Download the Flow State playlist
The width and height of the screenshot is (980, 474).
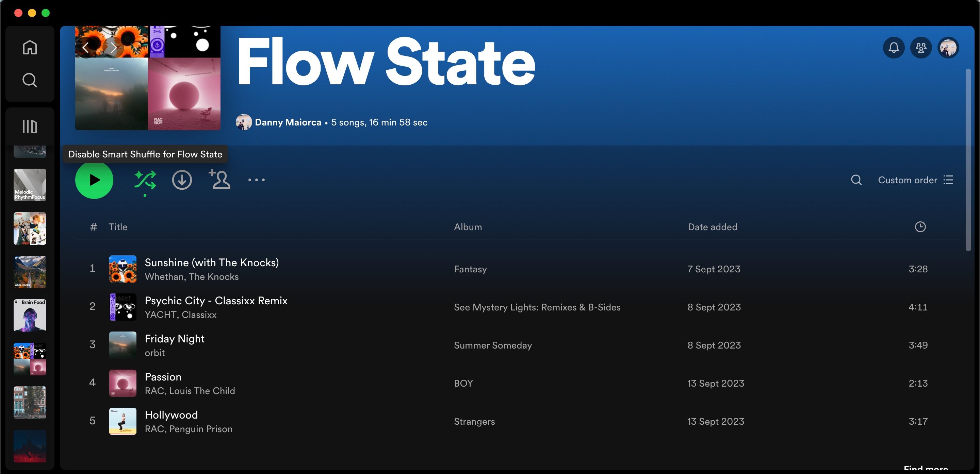[x=182, y=180]
